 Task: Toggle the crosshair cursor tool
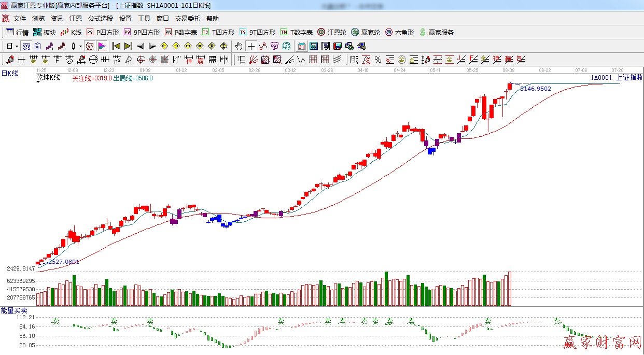pos(251,46)
